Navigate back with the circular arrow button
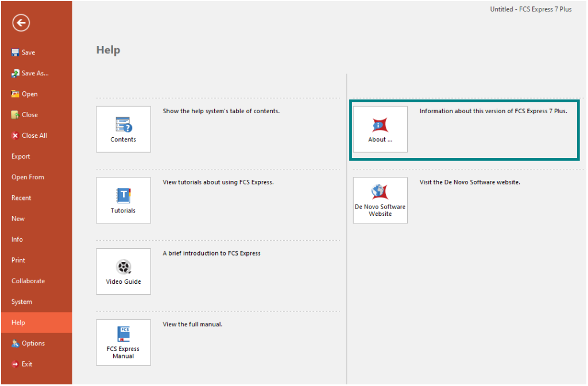The height and width of the screenshot is (386, 588). 21,23
